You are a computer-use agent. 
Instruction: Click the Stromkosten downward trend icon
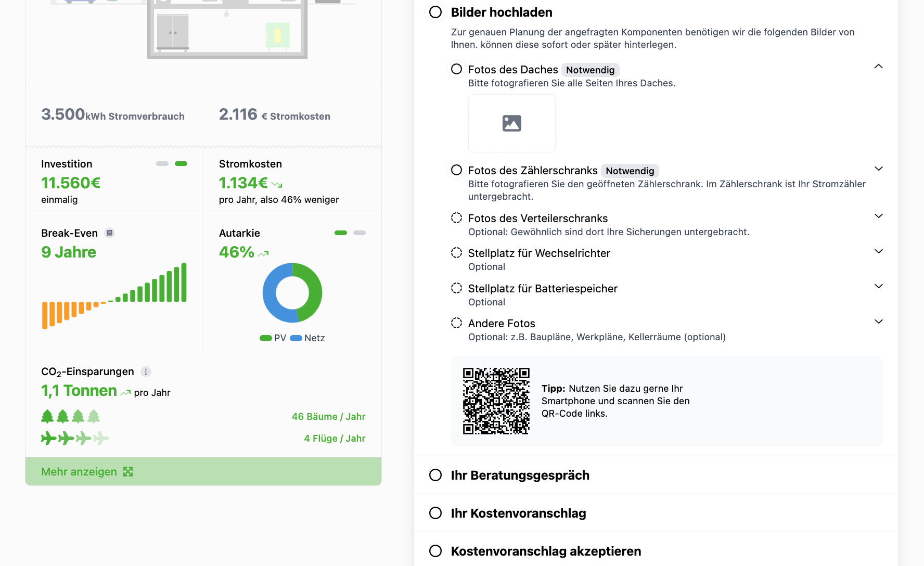click(x=277, y=184)
